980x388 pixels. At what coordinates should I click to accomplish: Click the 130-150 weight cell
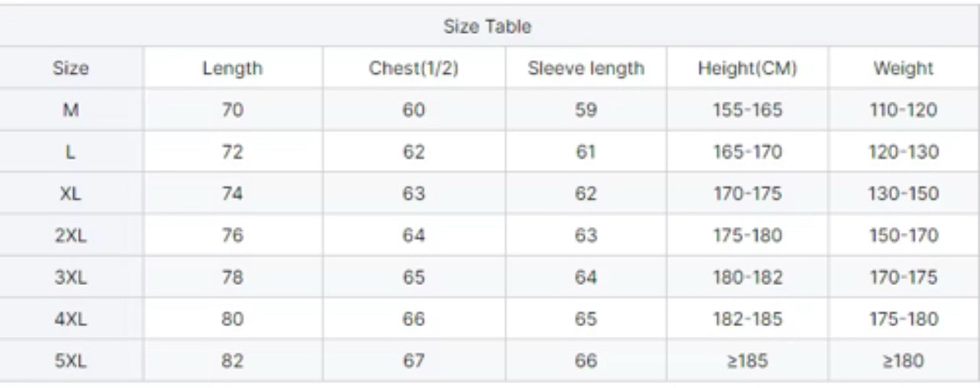903,194
